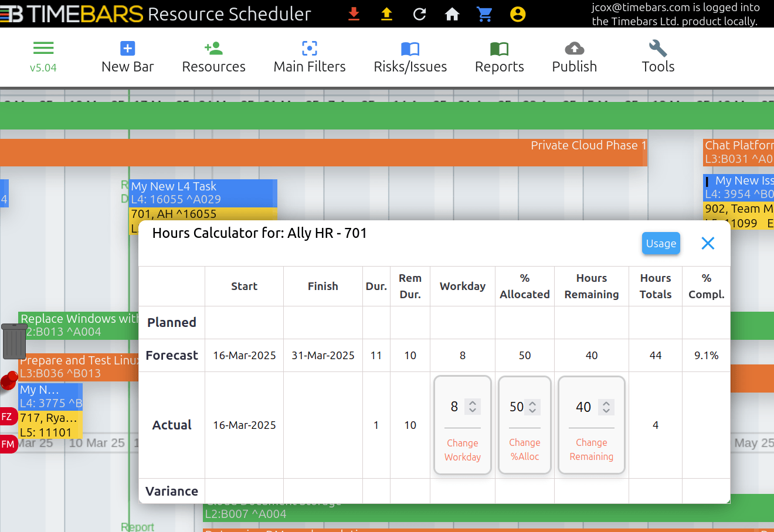Click the Main Filters label

pos(310,67)
